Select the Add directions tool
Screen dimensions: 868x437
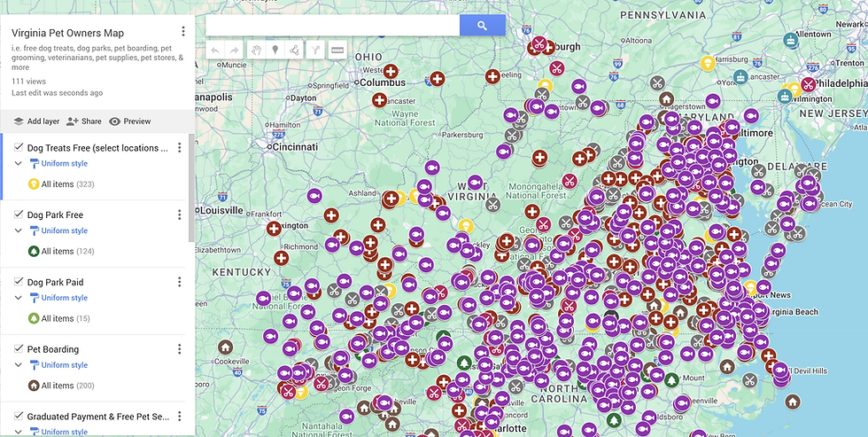pos(315,50)
